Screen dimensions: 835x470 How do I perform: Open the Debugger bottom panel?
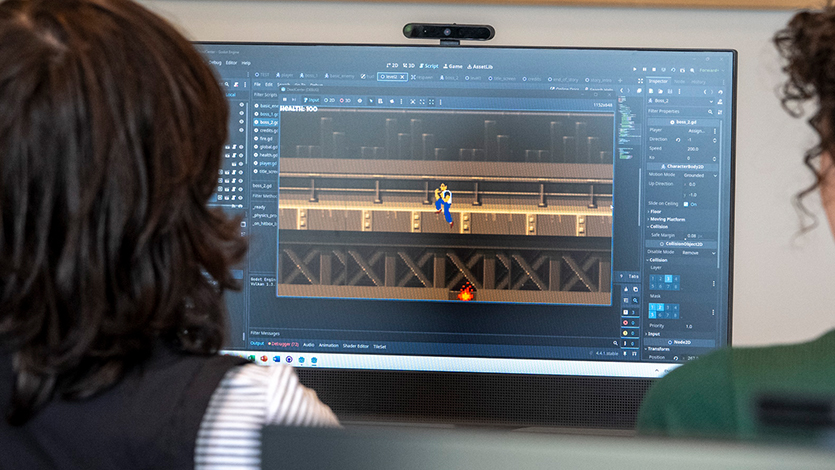pyautogui.click(x=283, y=344)
